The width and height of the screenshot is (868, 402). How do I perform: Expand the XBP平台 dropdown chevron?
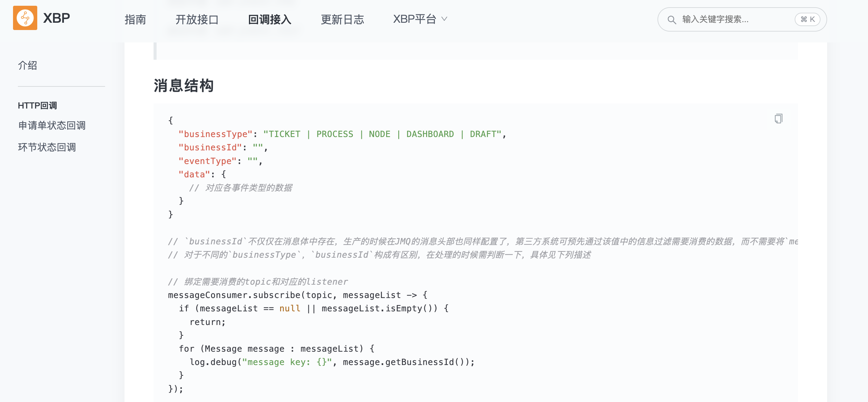point(444,19)
